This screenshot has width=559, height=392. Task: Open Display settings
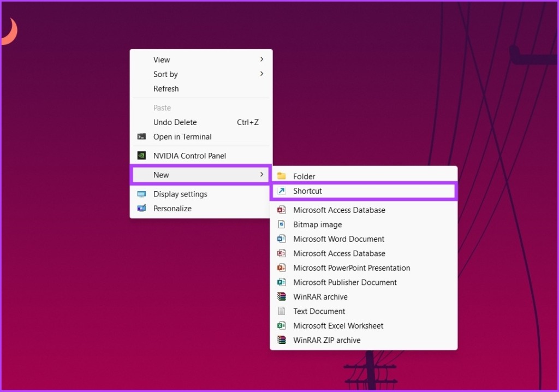point(201,194)
